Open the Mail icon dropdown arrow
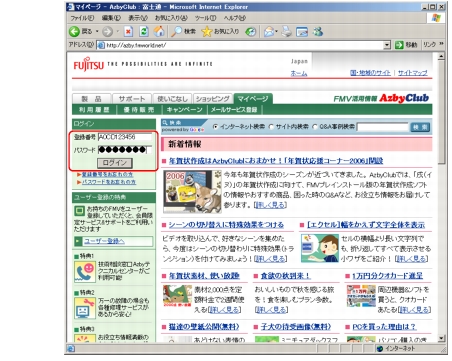 [276, 32]
